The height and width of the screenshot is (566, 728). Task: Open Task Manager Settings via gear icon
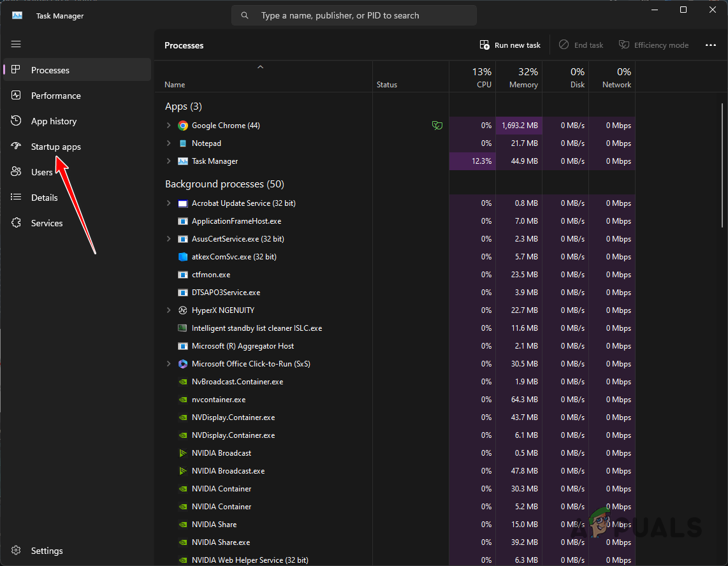point(15,551)
